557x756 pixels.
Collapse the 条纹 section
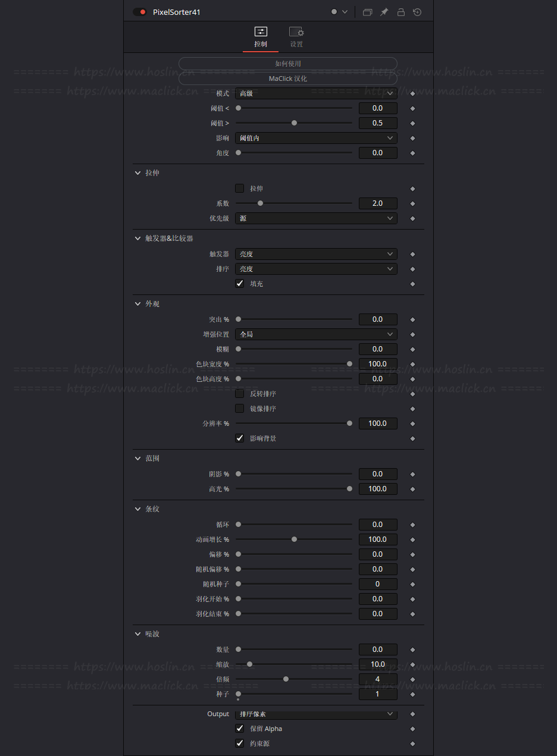(138, 509)
